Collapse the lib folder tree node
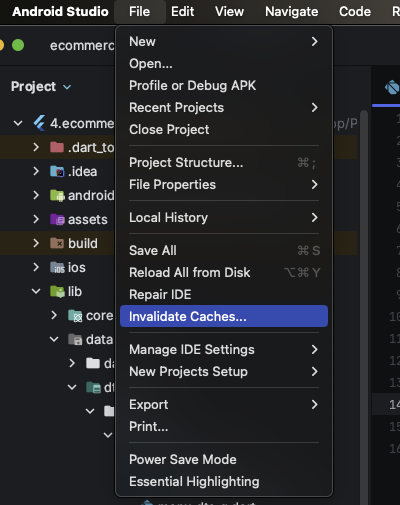The height and width of the screenshot is (505, 400). [36, 291]
